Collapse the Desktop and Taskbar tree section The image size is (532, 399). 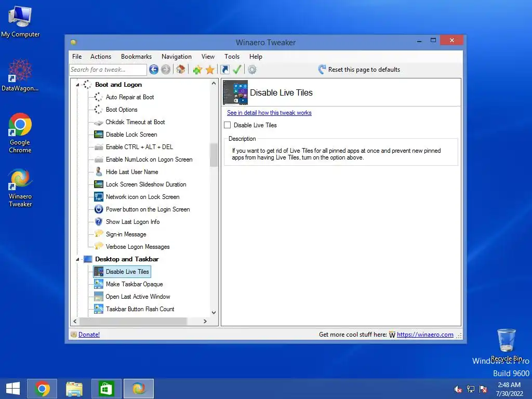coord(78,260)
